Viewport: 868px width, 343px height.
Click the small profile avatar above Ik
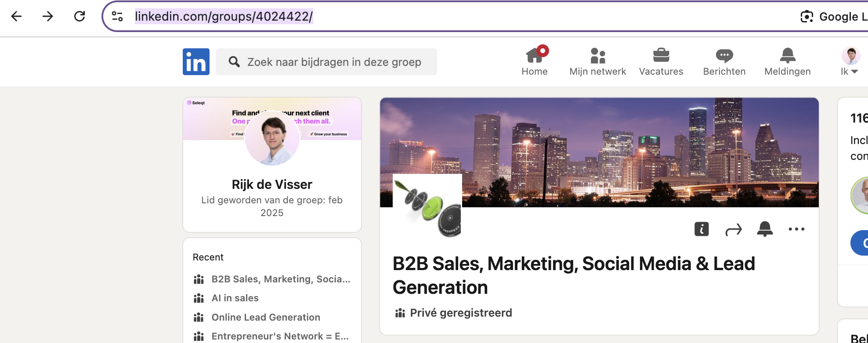click(x=851, y=55)
